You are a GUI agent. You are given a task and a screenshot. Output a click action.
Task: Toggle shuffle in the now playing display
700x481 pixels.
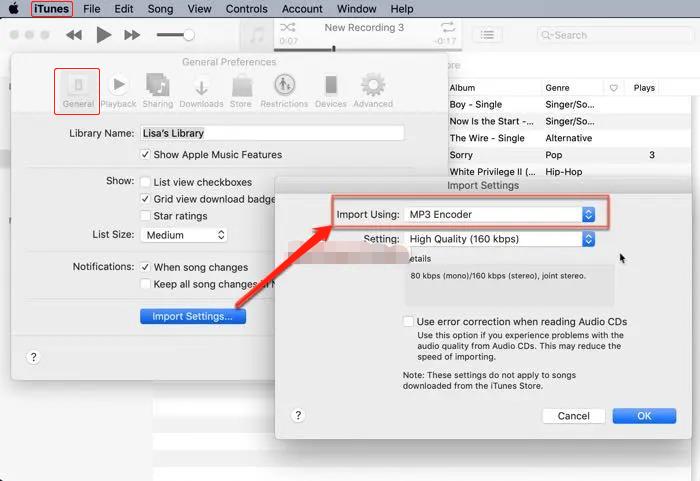tap(288, 27)
